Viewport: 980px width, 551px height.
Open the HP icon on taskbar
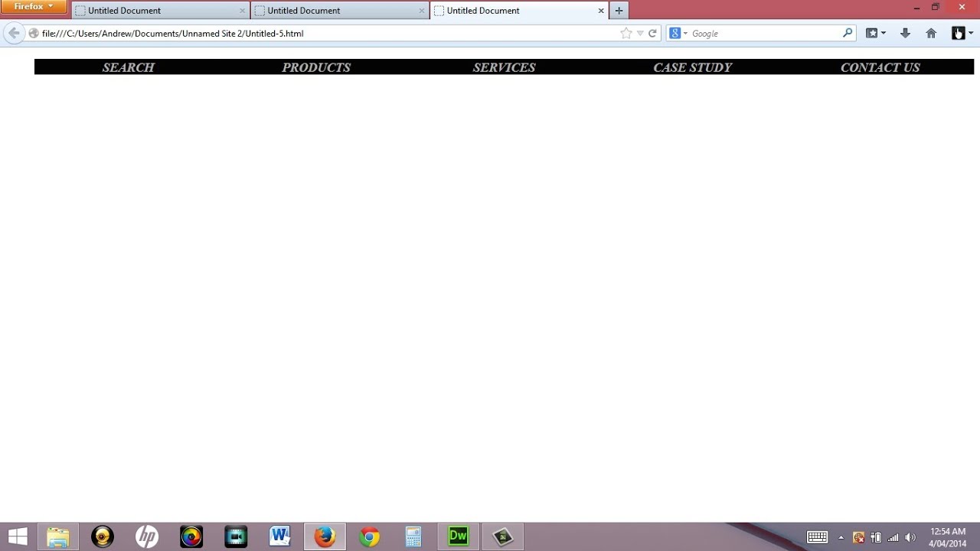pos(147,536)
